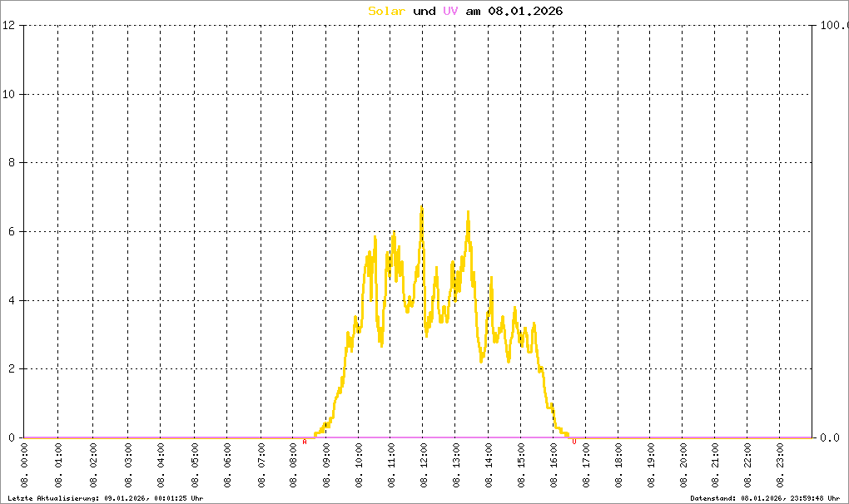Click 'Letzte Aktualisierung' timestamp text
Image resolution: width=849 pixels, height=504 pixels.
tap(106, 498)
